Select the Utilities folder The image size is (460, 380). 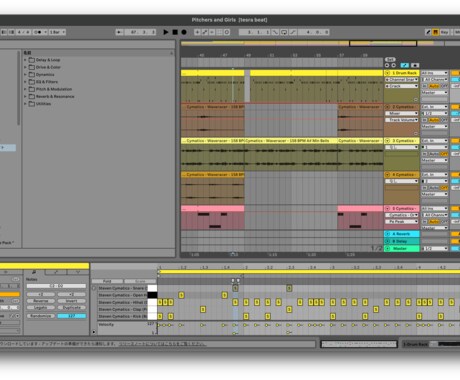43,104
